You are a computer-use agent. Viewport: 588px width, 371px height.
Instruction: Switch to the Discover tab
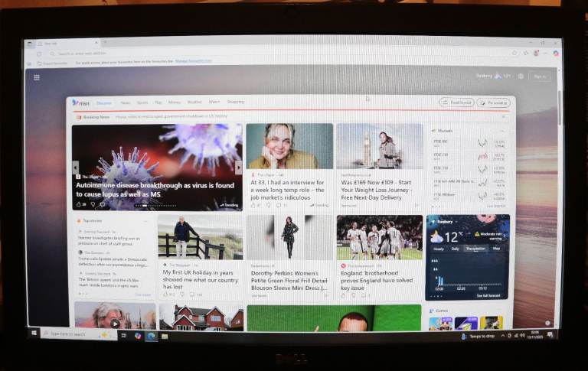(104, 103)
